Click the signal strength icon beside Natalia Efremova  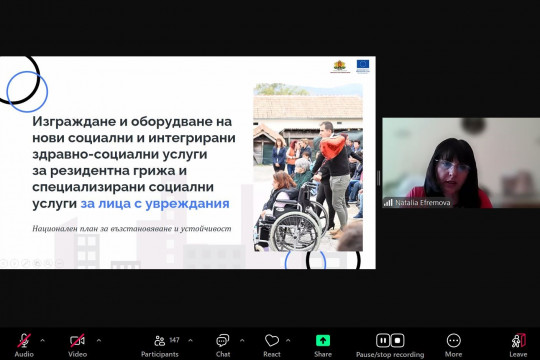point(388,203)
